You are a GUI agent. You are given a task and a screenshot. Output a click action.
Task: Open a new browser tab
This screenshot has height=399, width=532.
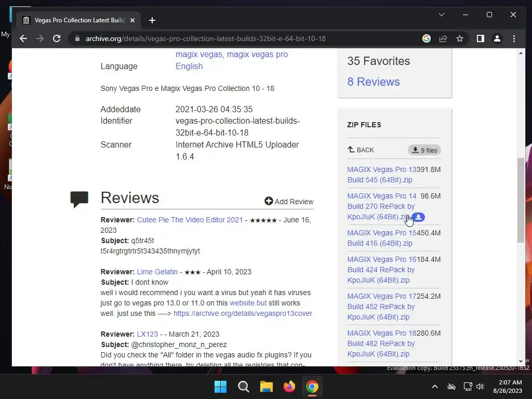click(152, 20)
